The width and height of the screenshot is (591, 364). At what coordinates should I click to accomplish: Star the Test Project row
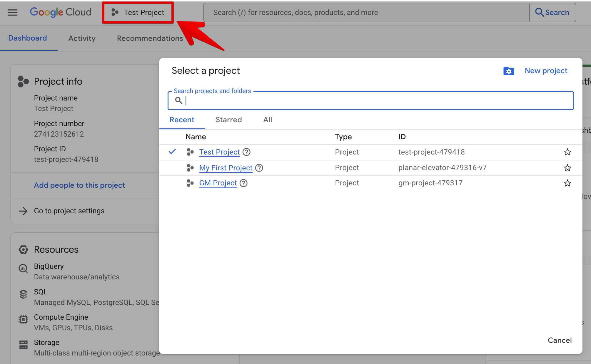(x=567, y=152)
